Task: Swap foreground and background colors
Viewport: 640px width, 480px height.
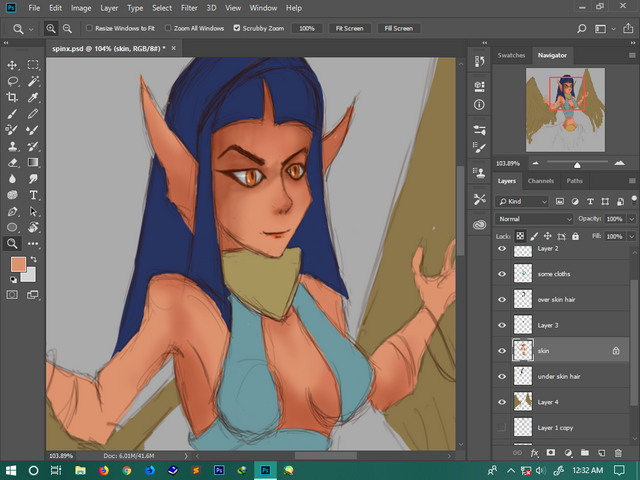Action: 34,259
